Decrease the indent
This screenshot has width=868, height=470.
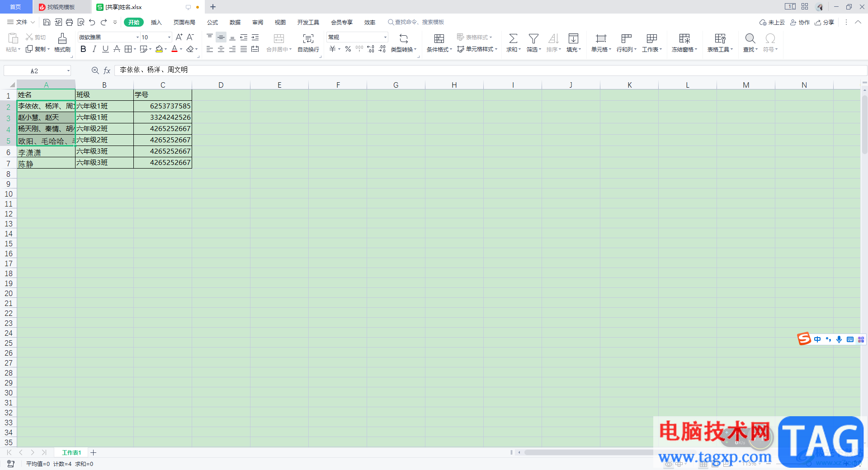pos(244,37)
